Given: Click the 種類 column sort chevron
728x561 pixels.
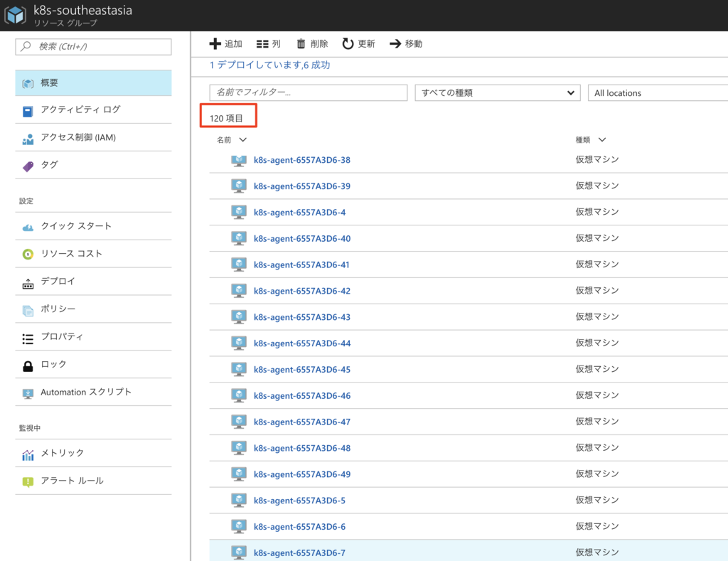Looking at the screenshot, I should 602,140.
